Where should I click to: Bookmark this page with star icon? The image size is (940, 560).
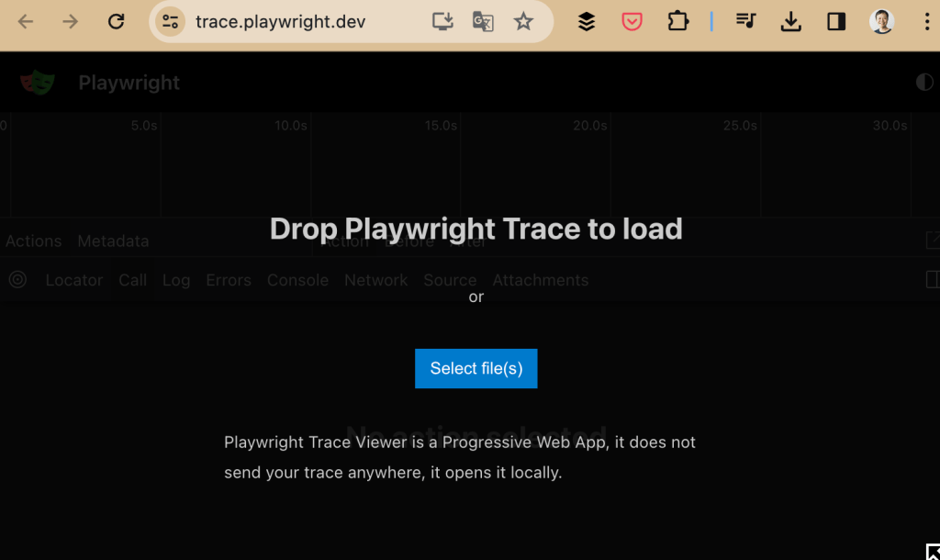[x=523, y=22]
